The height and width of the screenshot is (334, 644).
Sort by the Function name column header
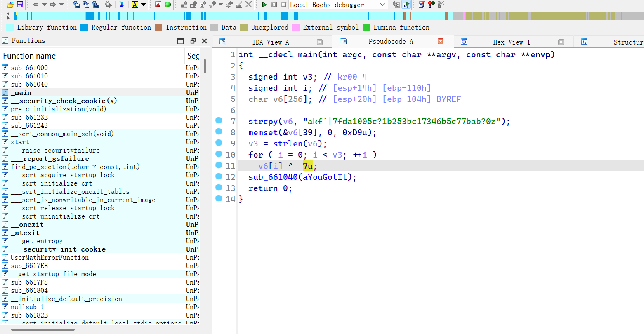pos(93,56)
